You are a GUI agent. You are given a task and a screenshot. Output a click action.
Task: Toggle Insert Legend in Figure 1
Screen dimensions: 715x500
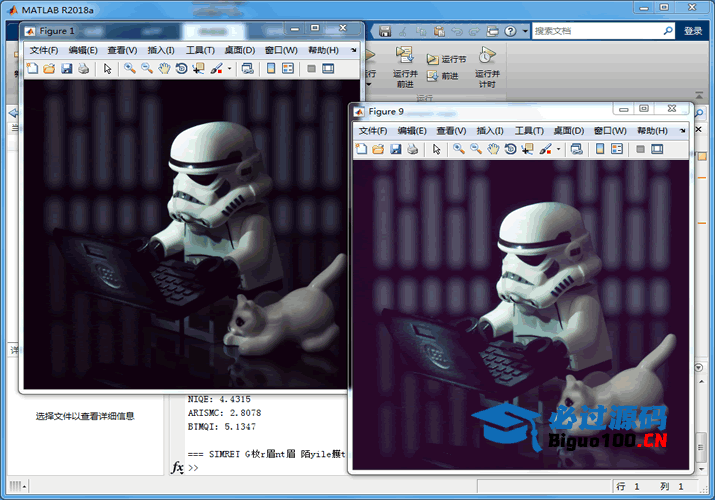(288, 69)
